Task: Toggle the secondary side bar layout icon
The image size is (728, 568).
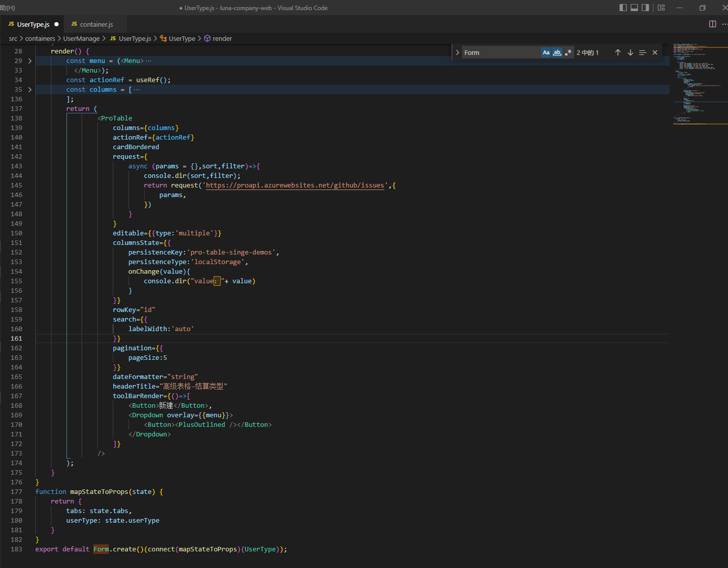Action: (645, 8)
